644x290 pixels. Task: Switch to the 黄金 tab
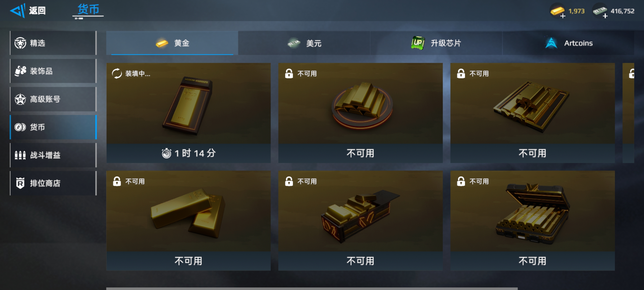[172, 43]
